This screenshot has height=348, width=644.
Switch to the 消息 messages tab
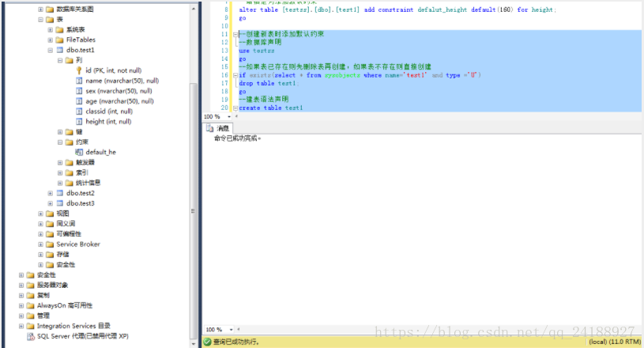[218, 129]
